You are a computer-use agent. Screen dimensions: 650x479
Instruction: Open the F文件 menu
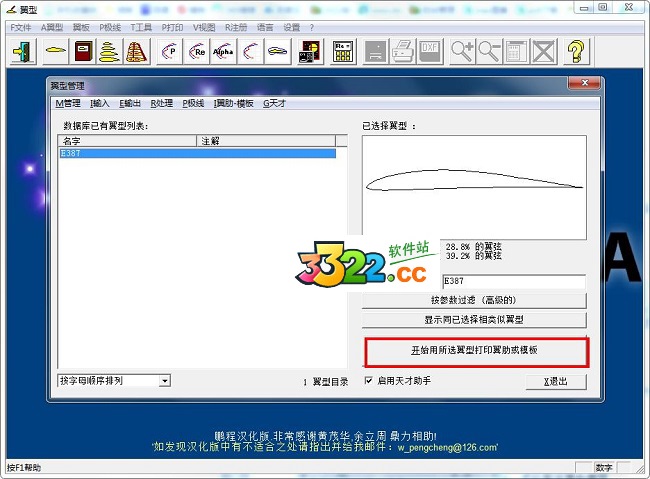pos(21,27)
